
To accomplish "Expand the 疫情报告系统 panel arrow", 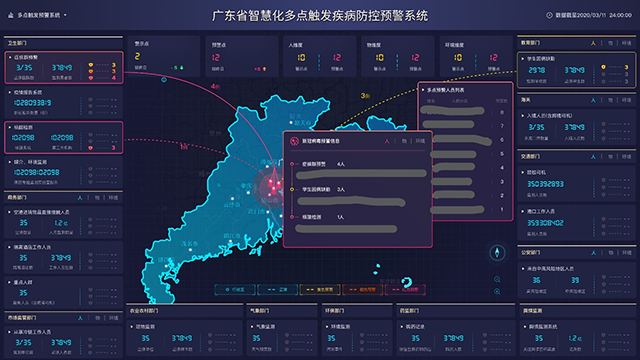I will click(10, 92).
